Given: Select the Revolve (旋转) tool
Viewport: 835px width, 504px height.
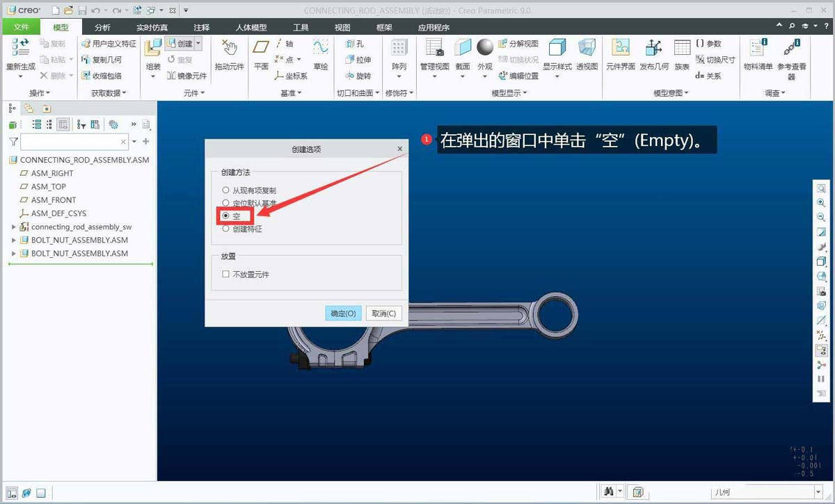Looking at the screenshot, I should coord(358,76).
